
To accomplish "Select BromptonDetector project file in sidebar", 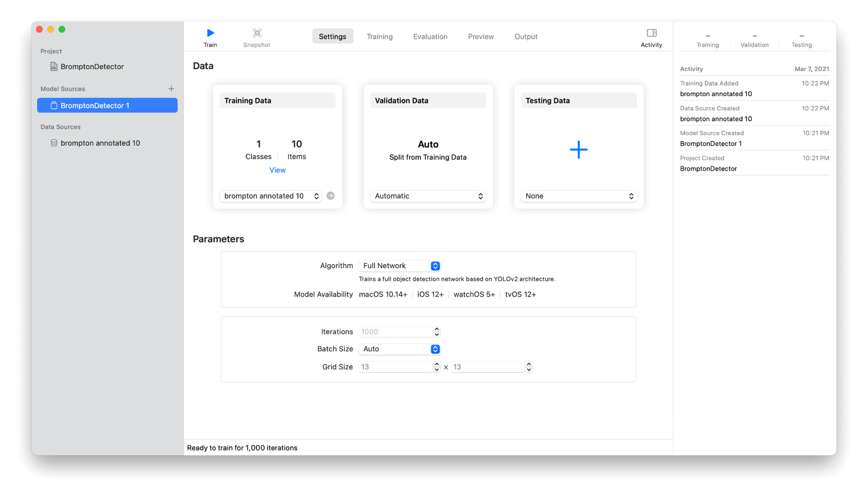I will tap(92, 66).
